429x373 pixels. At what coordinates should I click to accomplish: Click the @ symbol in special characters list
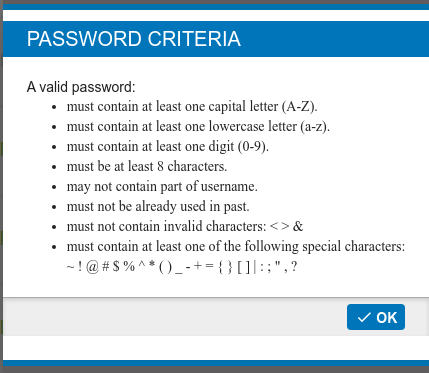[92, 267]
